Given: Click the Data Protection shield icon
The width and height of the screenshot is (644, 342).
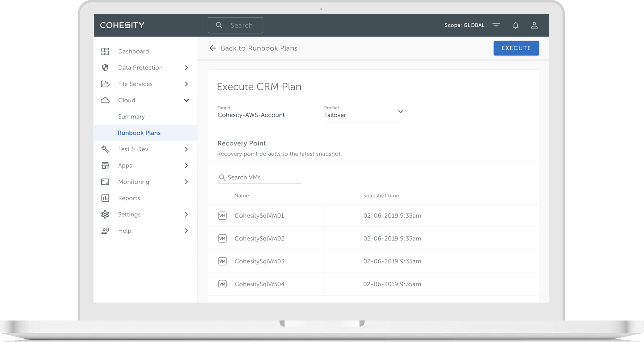Looking at the screenshot, I should pyautogui.click(x=105, y=67).
